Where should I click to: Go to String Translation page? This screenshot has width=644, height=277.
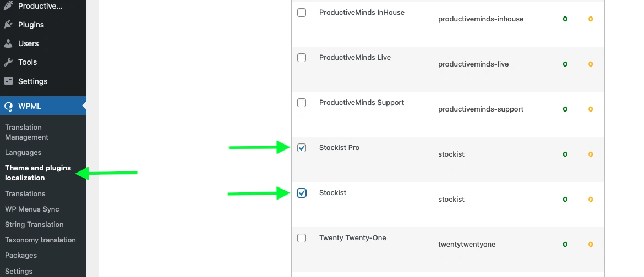[34, 224]
